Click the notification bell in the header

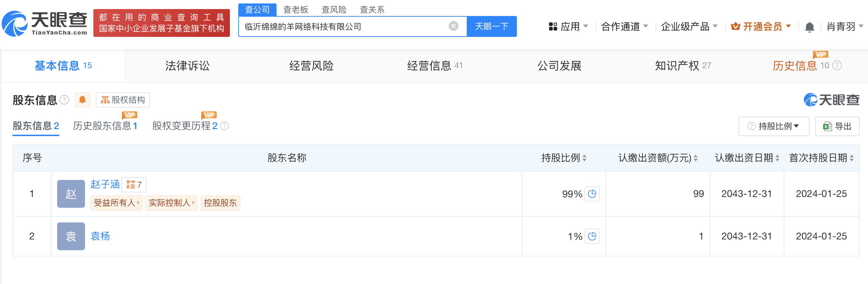click(809, 27)
